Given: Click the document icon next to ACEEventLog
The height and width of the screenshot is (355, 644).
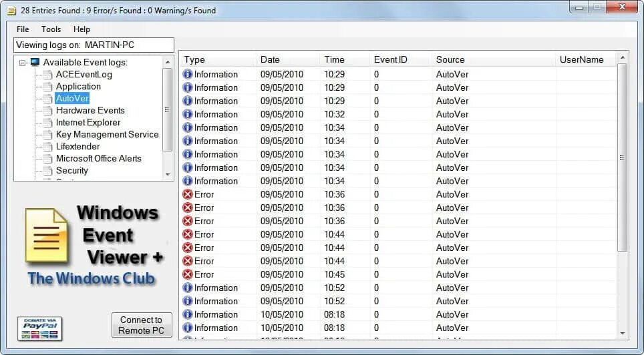Looking at the screenshot, I should click(x=48, y=75).
